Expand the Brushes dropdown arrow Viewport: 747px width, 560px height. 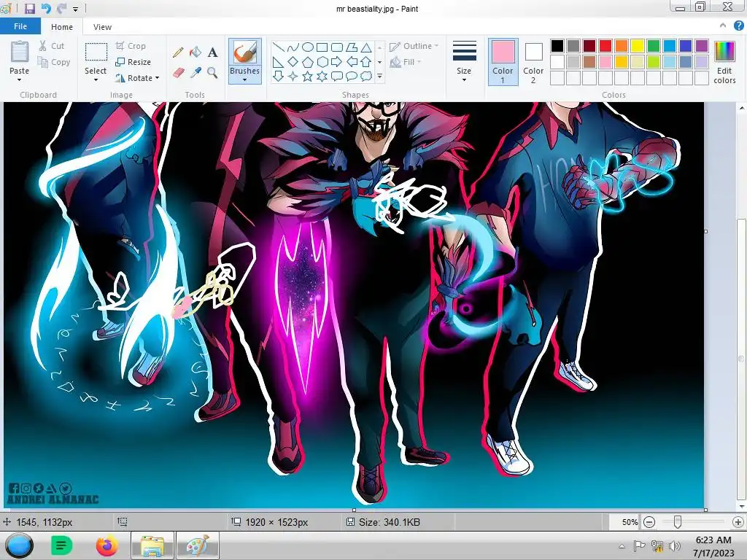[245, 80]
